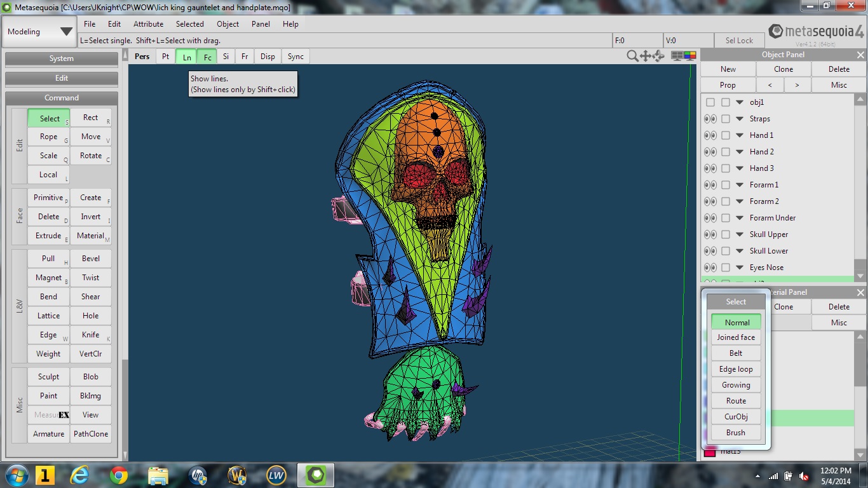Screen dimensions: 868x488
Task: Hide the Eyes Nose object
Action: 710,268
